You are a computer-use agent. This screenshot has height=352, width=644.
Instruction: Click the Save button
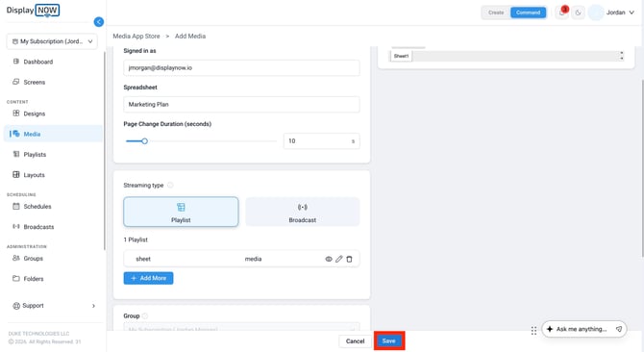(x=389, y=340)
